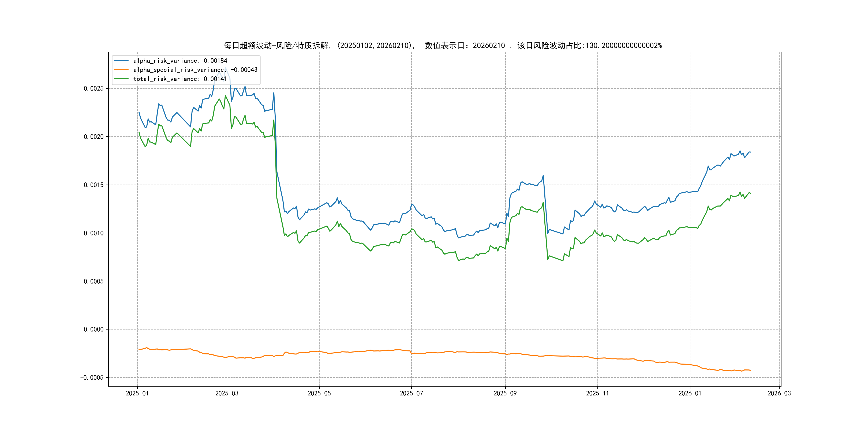Click the blue alpha_risk_variance legend swatch
The width and height of the screenshot is (868, 434).
121,61
